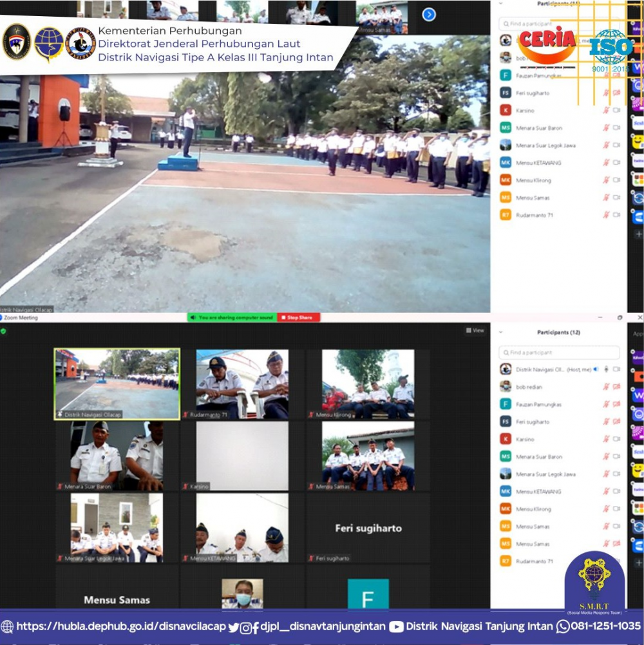Click Karsino's red K avatar in lower list

pyautogui.click(x=506, y=439)
